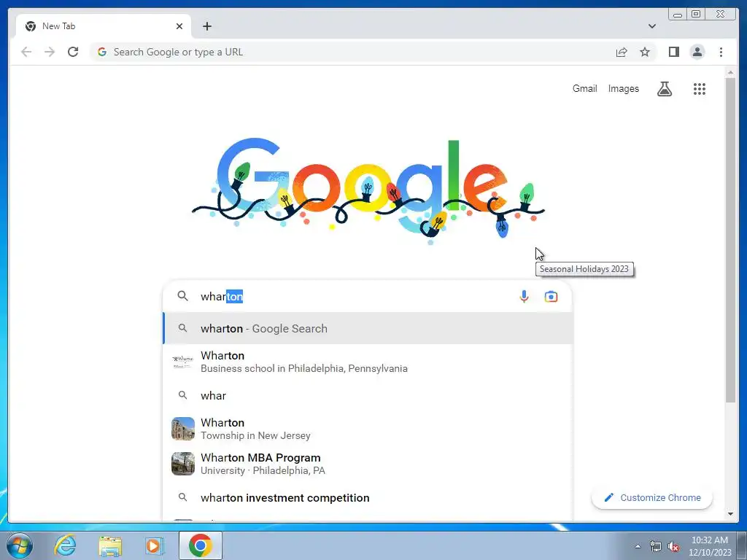Open the Chrome three-dot menu
Screen dimensions: 747x560
721,52
